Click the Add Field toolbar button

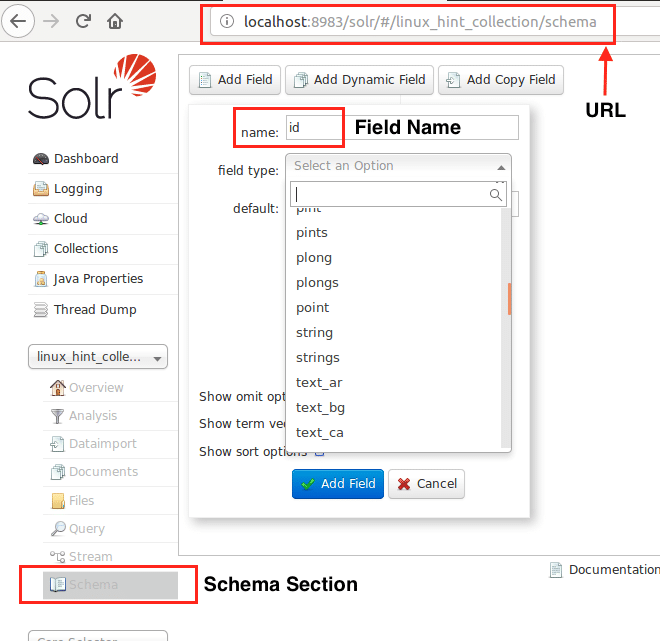235,80
